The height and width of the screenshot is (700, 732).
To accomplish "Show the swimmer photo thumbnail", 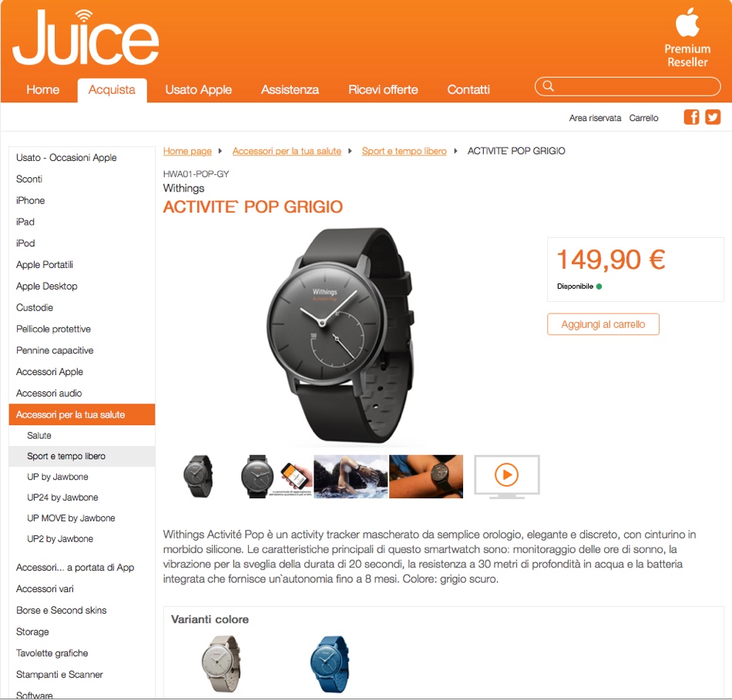I will pyautogui.click(x=351, y=477).
